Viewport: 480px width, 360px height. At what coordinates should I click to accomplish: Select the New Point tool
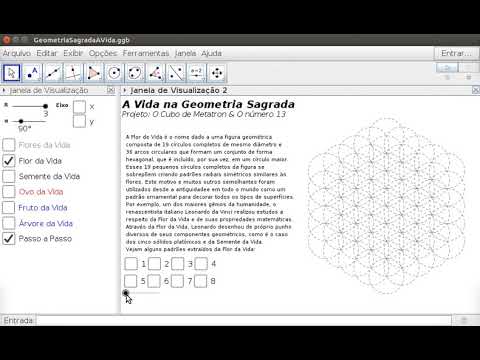(x=32, y=73)
